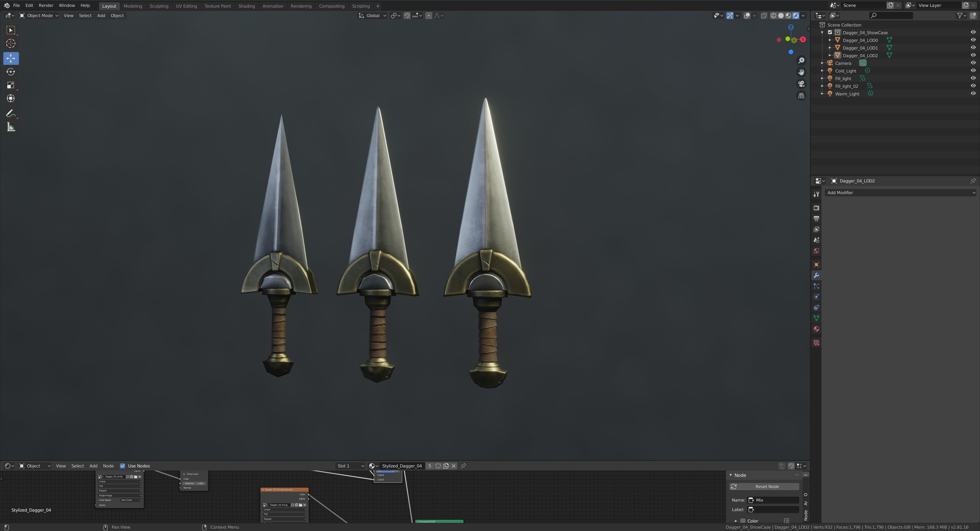Open the File menu

pos(16,5)
